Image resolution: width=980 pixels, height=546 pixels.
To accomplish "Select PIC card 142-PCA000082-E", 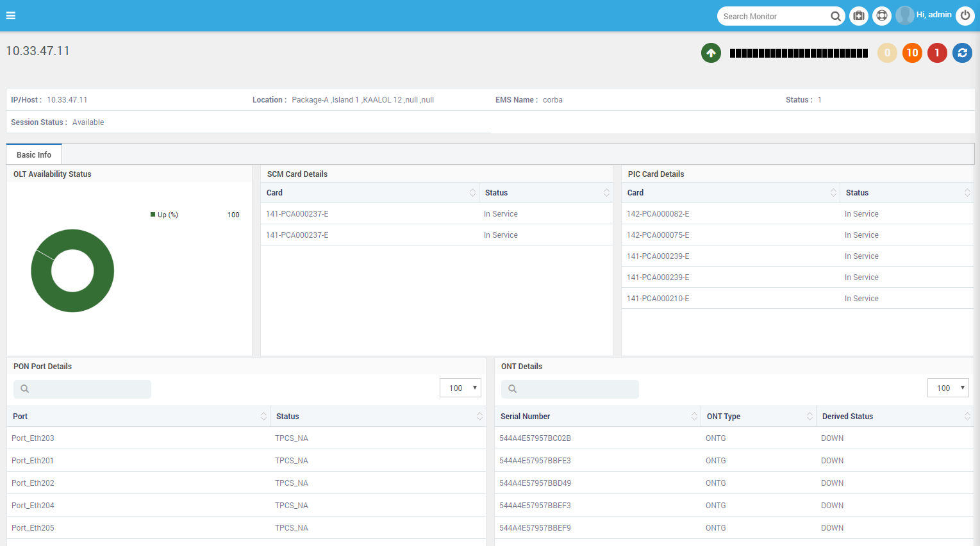I will [797, 214].
